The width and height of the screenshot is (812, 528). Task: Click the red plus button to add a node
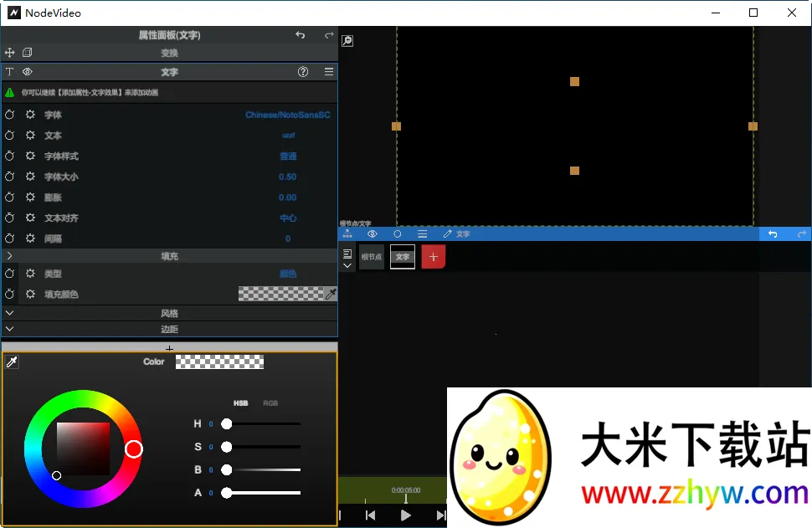click(432, 256)
